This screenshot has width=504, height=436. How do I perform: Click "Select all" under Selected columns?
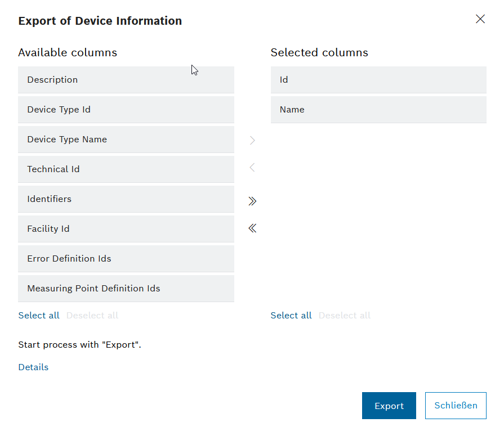[291, 315]
